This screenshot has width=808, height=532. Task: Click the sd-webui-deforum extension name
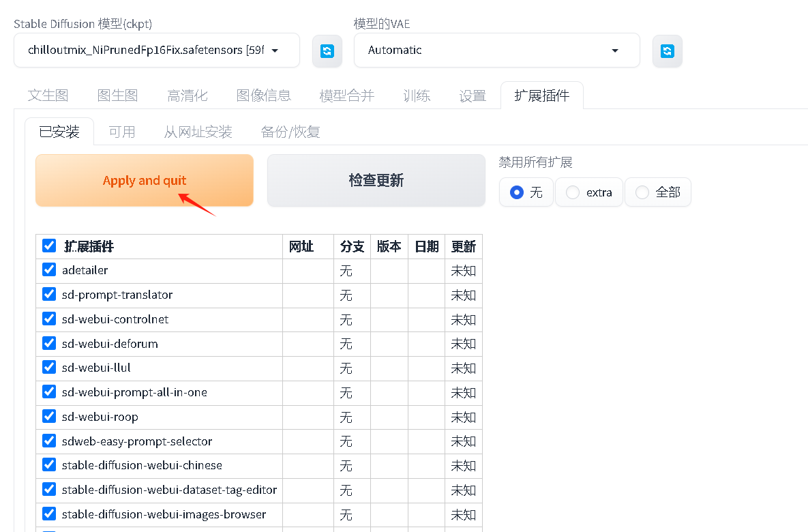pos(110,344)
